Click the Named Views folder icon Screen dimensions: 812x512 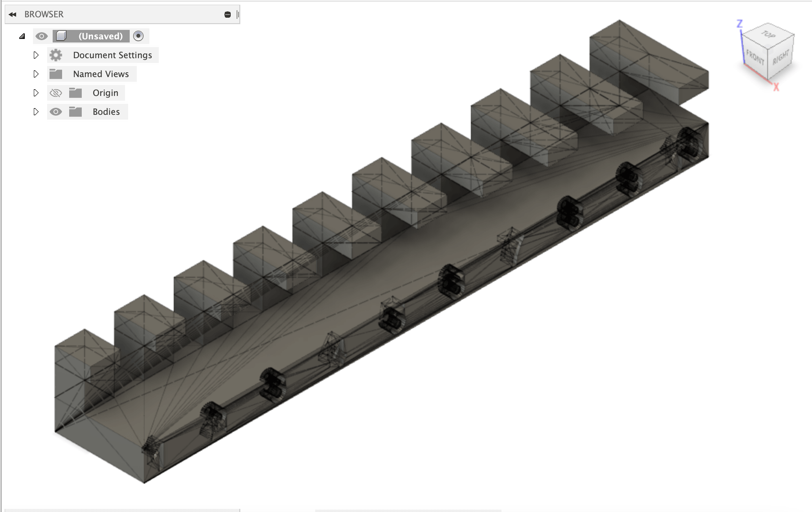coord(56,74)
